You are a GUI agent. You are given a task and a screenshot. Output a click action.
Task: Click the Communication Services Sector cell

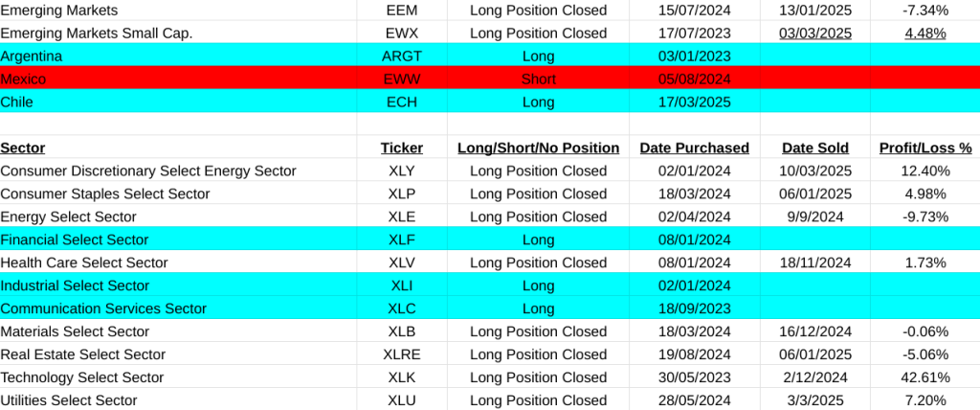click(103, 308)
